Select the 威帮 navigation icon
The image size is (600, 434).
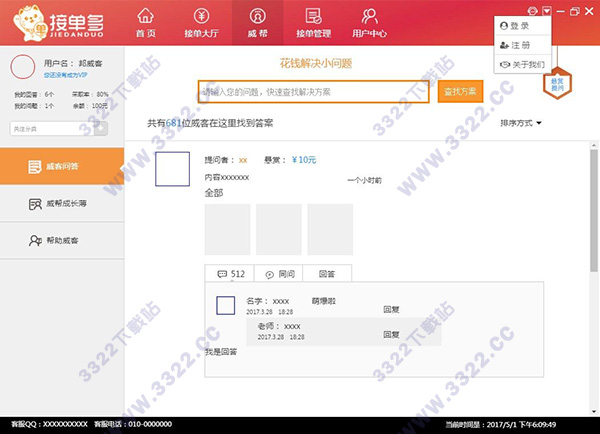tap(258, 16)
